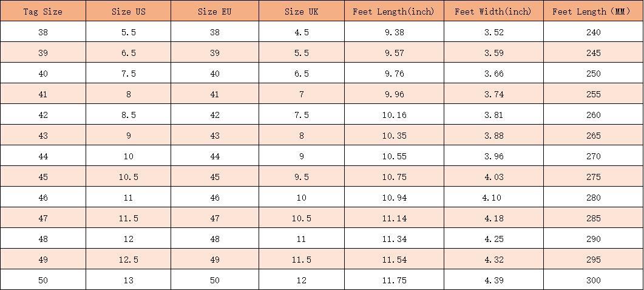Select the 11.75 inch length cell

pos(394,280)
